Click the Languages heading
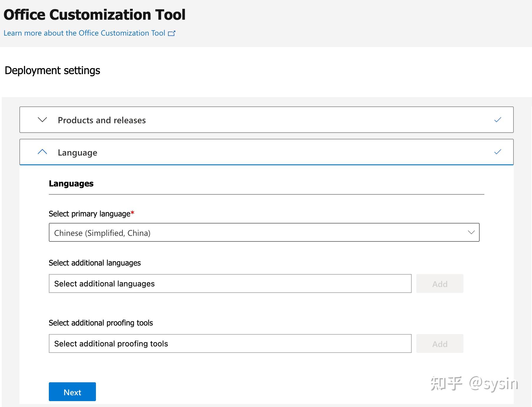 pyautogui.click(x=71, y=184)
